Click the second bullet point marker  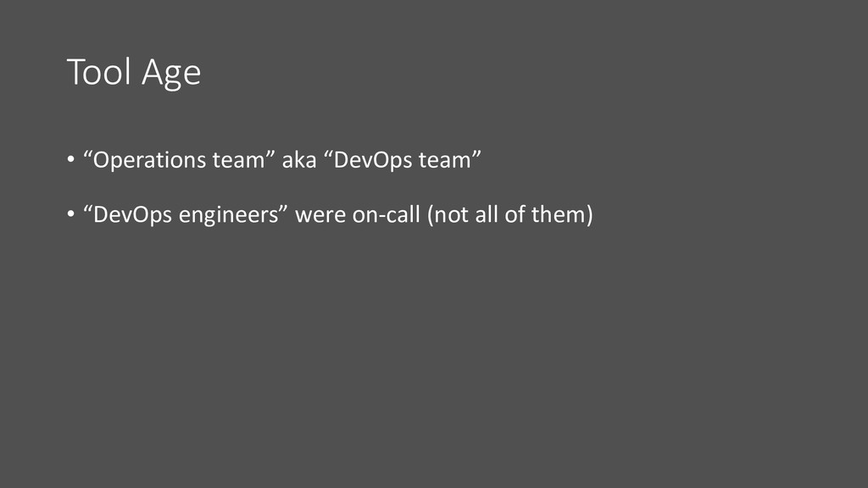click(70, 214)
